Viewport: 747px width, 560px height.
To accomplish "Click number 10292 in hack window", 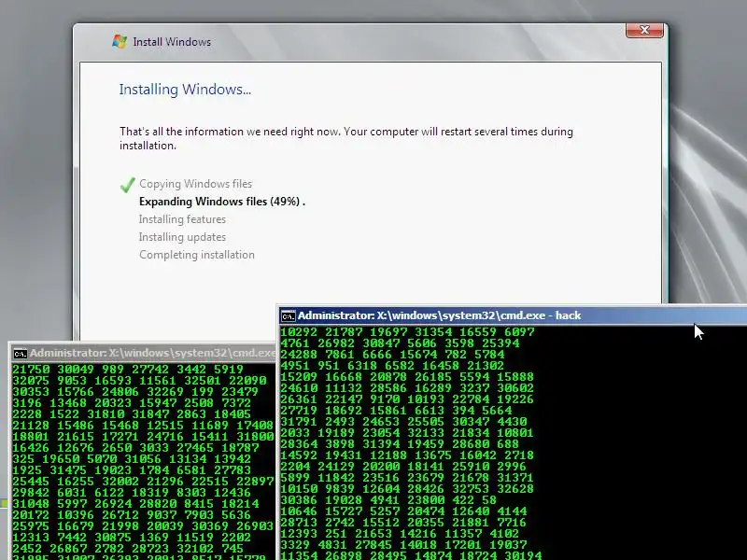I will tap(298, 332).
